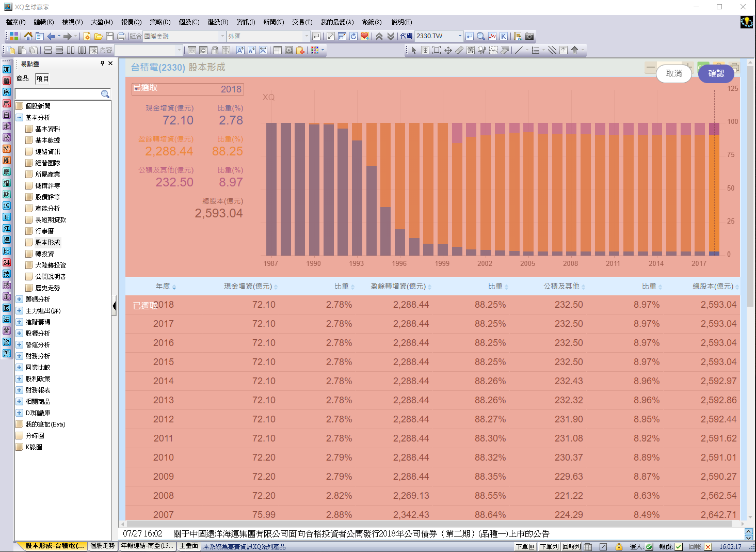The height and width of the screenshot is (552, 756).
Task: Open the 股本形成 tree item
Action: click(47, 242)
